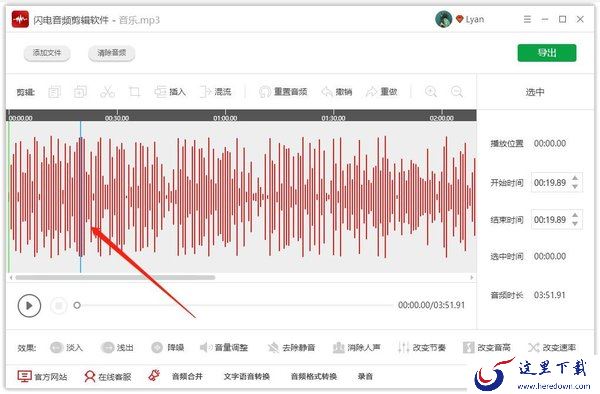Viewport: 600px width, 394px height.
Task: Click the 插入 insert tool
Action: click(170, 92)
